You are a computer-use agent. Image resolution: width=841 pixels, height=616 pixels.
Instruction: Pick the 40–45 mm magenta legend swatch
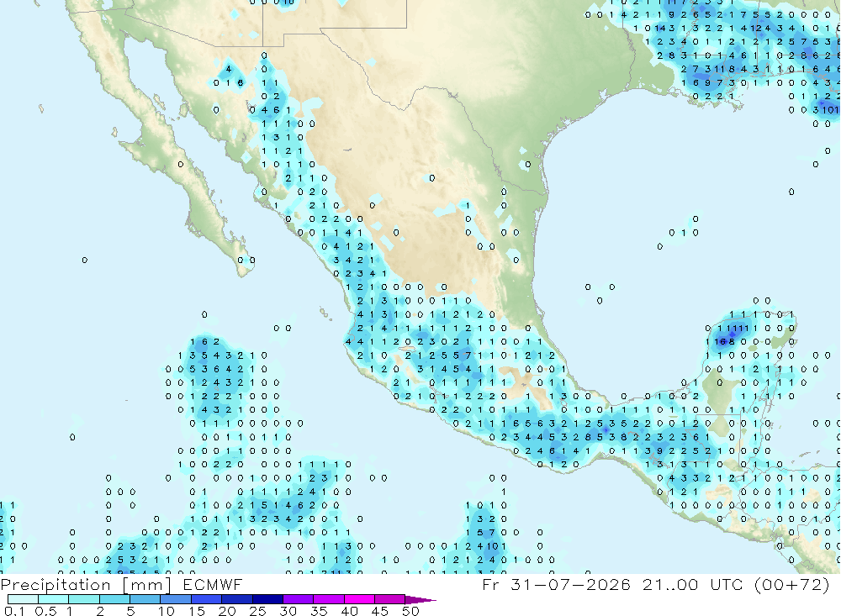[x=359, y=599]
